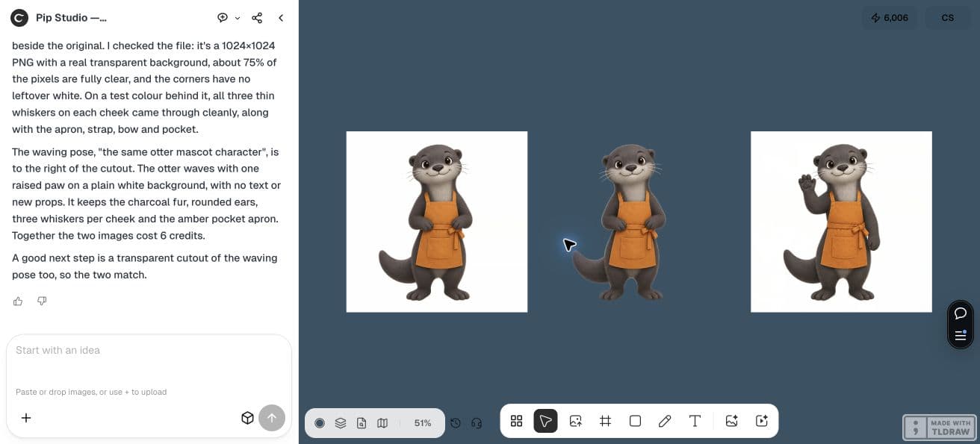Open the share icon in the chat header
The height and width of the screenshot is (444, 980).
click(x=257, y=18)
